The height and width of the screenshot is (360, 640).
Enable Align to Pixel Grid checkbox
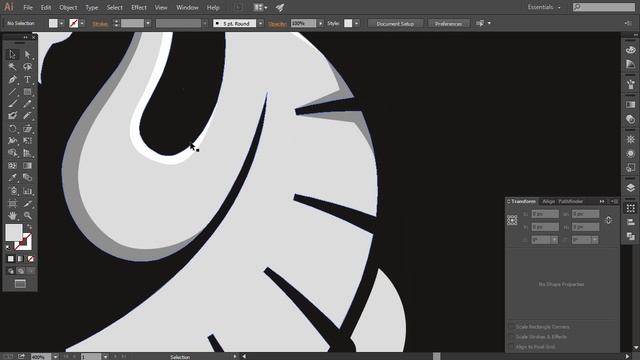(511, 347)
